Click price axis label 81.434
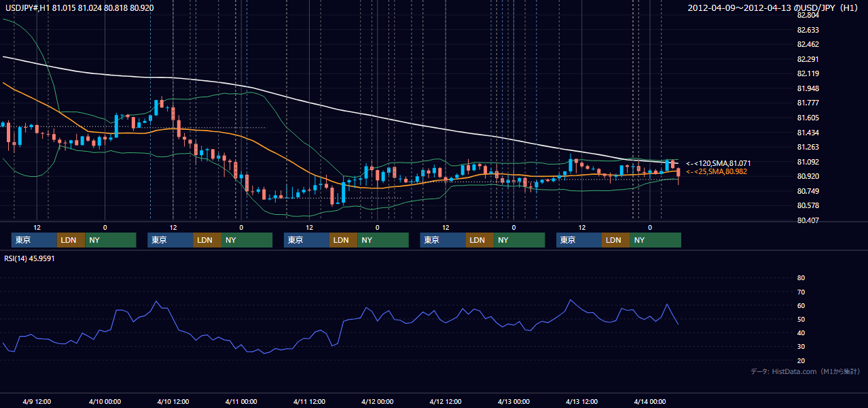The height and width of the screenshot is (408, 868). 808,133
